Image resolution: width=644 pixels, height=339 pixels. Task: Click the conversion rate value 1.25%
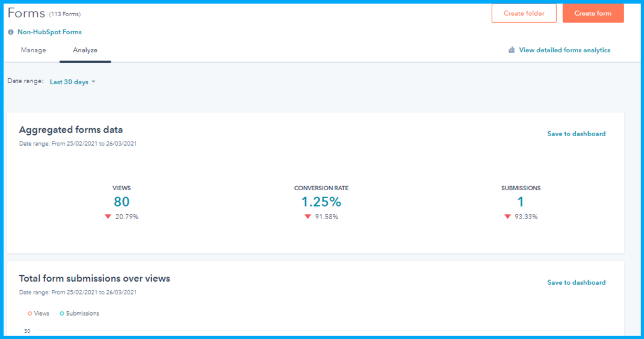(x=321, y=202)
